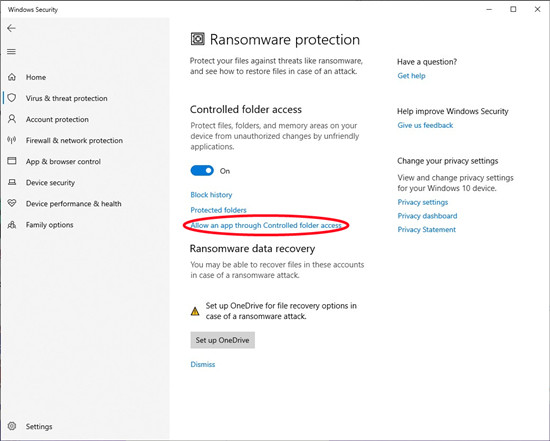Click the back arrow icon

pyautogui.click(x=11, y=28)
